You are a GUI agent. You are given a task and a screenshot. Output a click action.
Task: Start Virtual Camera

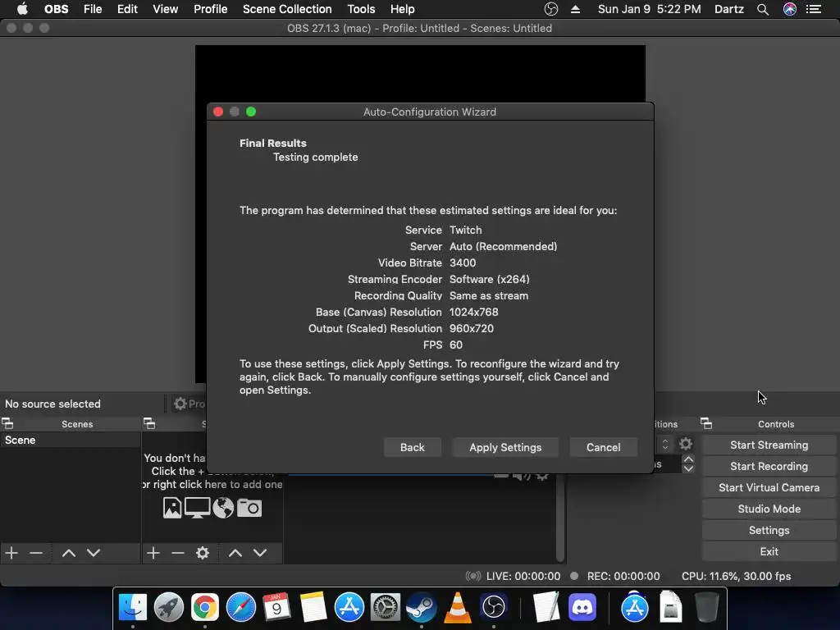pyautogui.click(x=769, y=488)
